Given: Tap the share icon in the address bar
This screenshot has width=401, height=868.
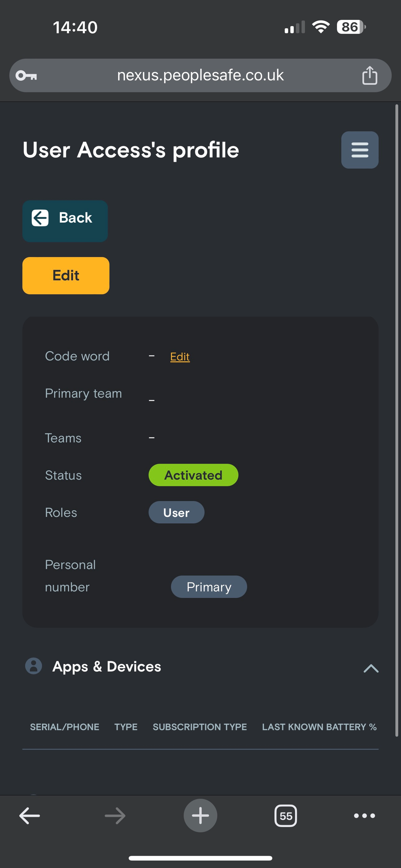Looking at the screenshot, I should [x=369, y=75].
